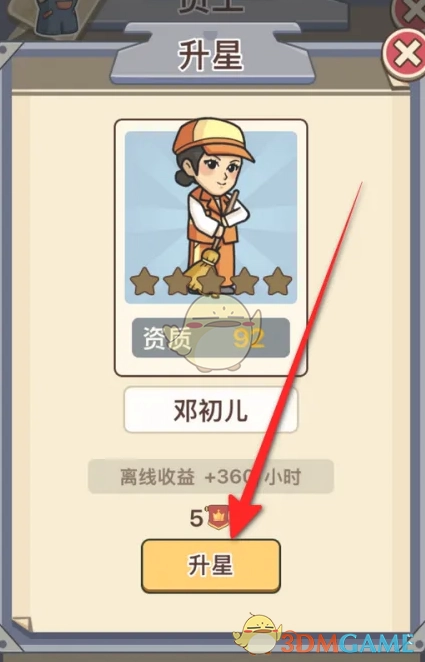Click the 邓初儿 name field

tap(211, 410)
